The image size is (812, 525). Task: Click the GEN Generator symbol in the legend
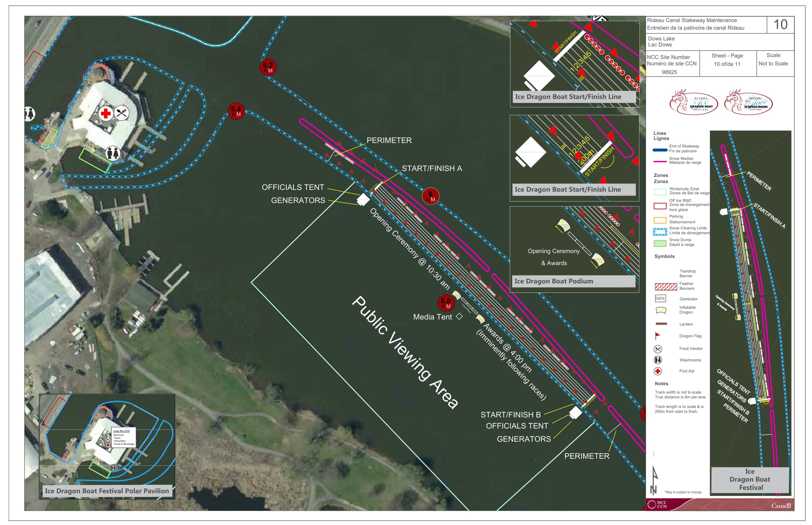(x=660, y=299)
